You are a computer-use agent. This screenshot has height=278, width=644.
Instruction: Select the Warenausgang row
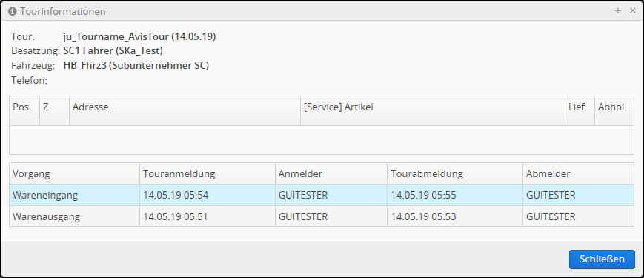[x=322, y=216]
